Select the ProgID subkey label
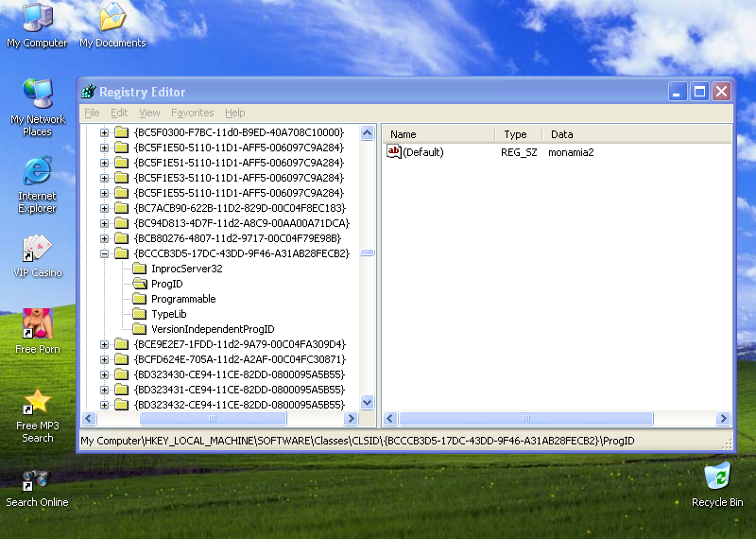The width and height of the screenshot is (756, 539). [167, 284]
